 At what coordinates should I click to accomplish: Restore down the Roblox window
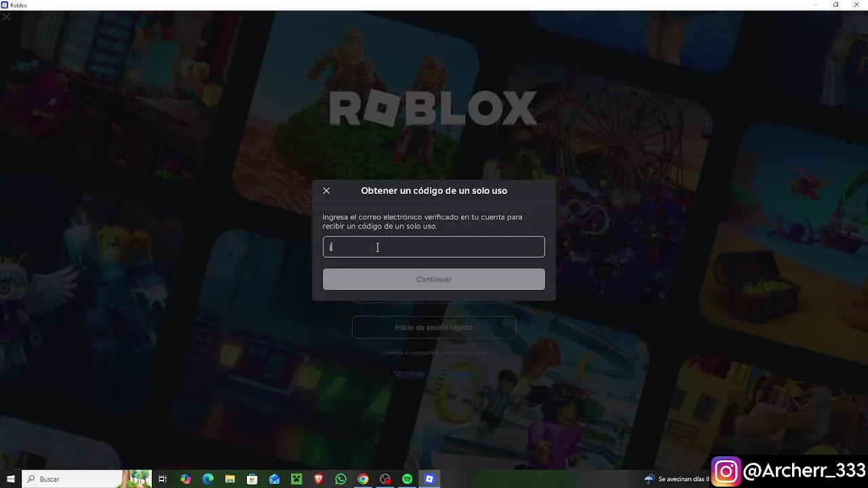click(835, 5)
